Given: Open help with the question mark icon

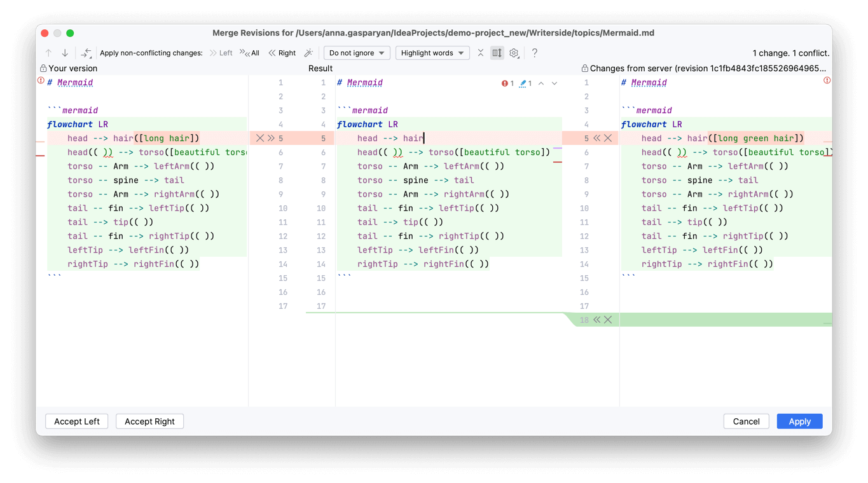Looking at the screenshot, I should click(534, 53).
